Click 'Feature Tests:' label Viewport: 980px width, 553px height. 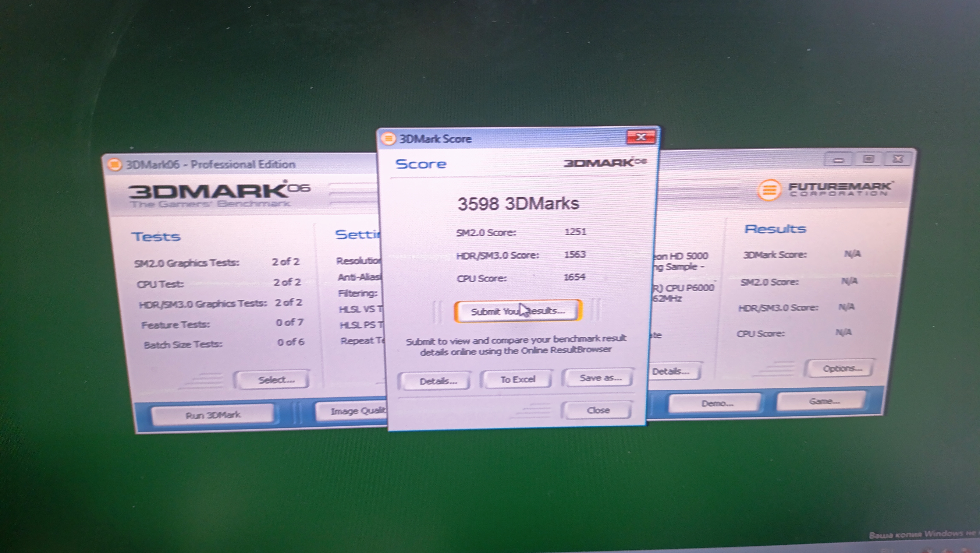(175, 325)
